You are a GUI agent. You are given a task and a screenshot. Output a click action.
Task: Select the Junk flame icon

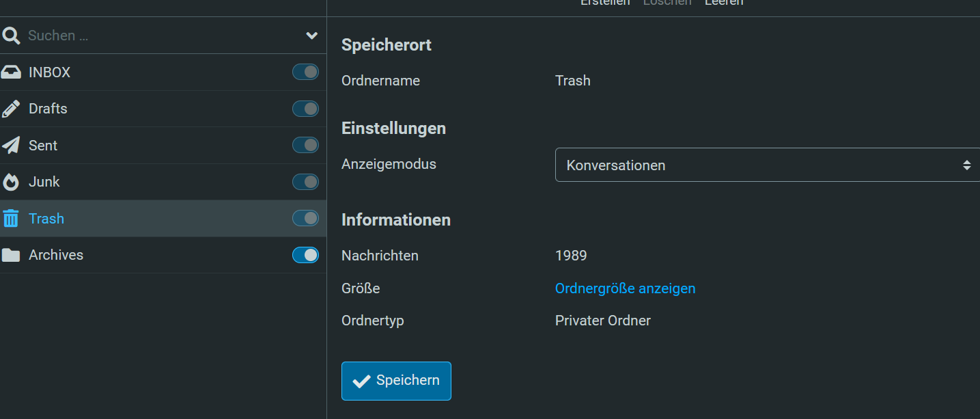11,182
